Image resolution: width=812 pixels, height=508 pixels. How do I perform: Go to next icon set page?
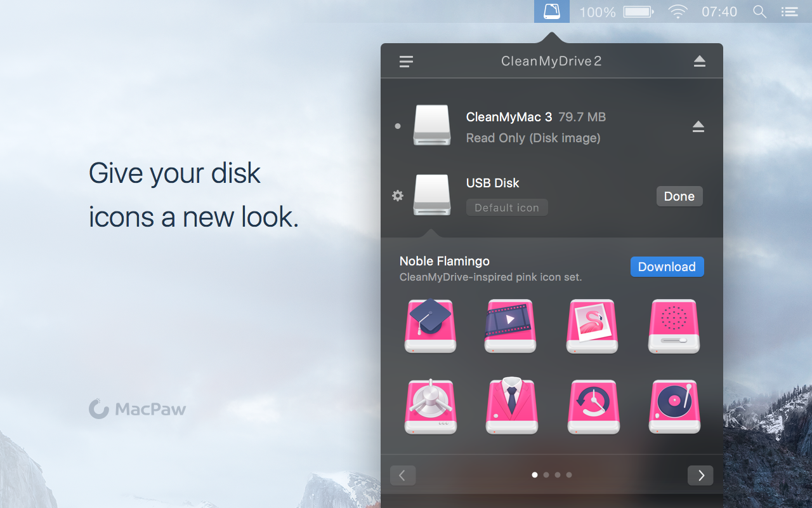(x=700, y=475)
